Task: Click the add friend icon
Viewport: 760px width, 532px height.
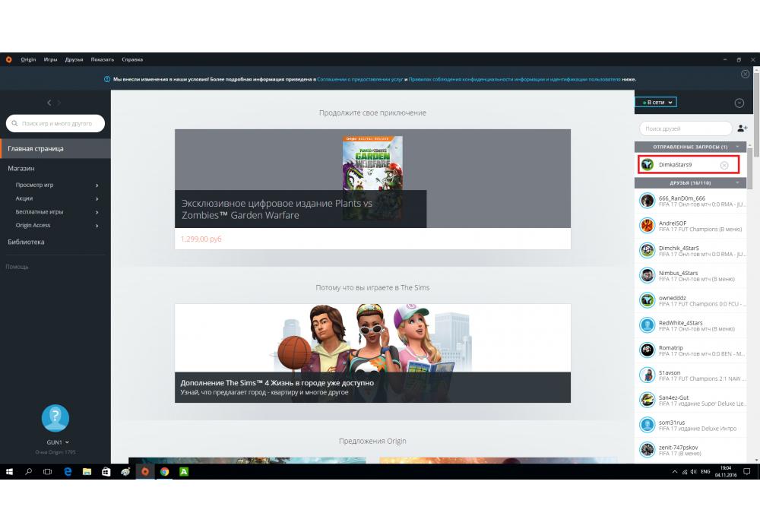Action: [x=742, y=128]
